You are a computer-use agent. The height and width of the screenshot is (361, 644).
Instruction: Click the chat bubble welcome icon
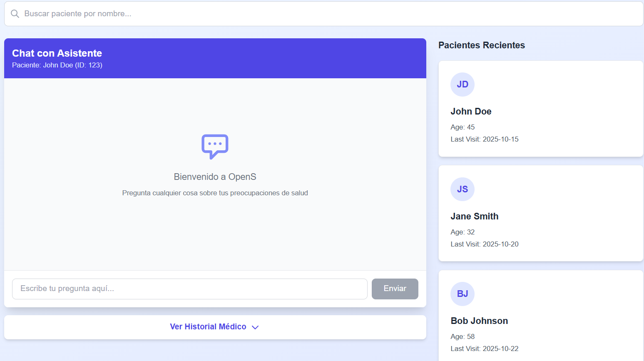215,146
